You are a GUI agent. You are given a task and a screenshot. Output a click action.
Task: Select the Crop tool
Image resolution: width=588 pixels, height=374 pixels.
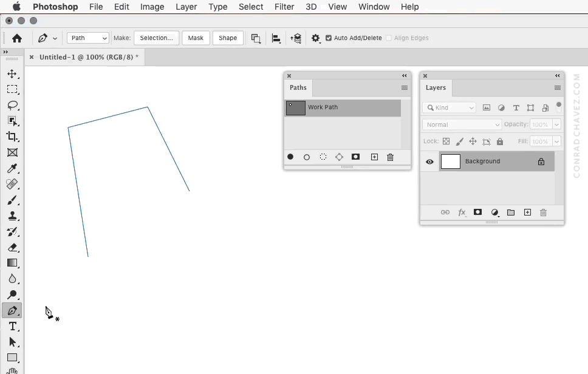(13, 137)
